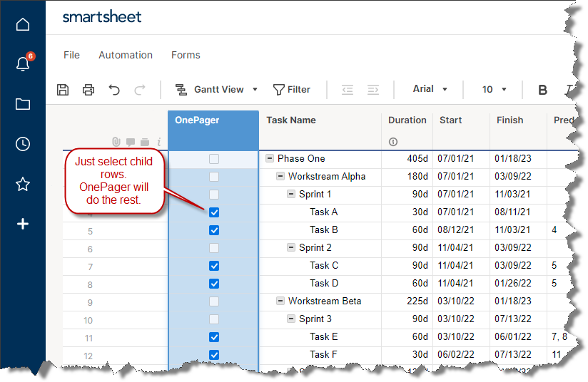Indent the selected row
The width and height of the screenshot is (588, 382).
pos(373,90)
